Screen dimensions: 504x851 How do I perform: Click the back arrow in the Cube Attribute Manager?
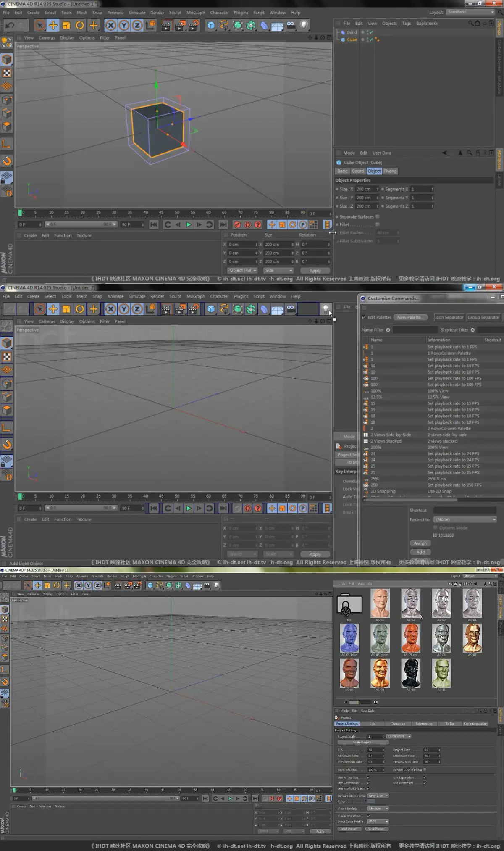[x=444, y=153]
